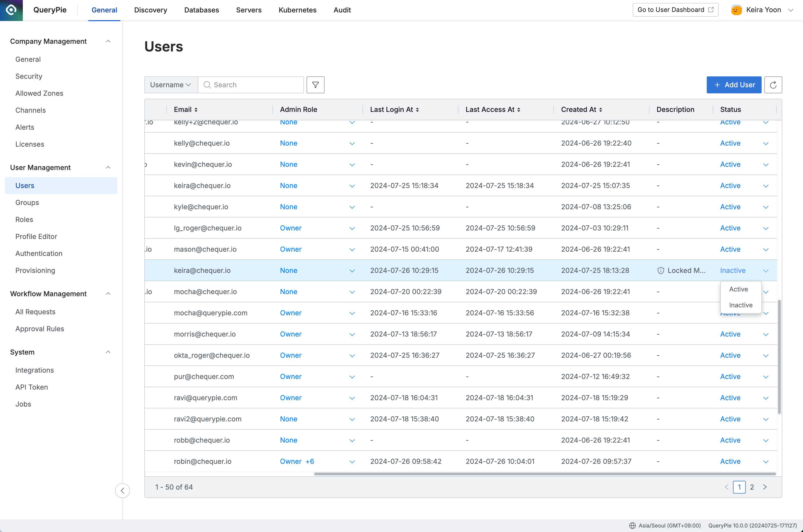Collapse the Workflow Management section
Viewport: 803px width, 532px height.
108,294
